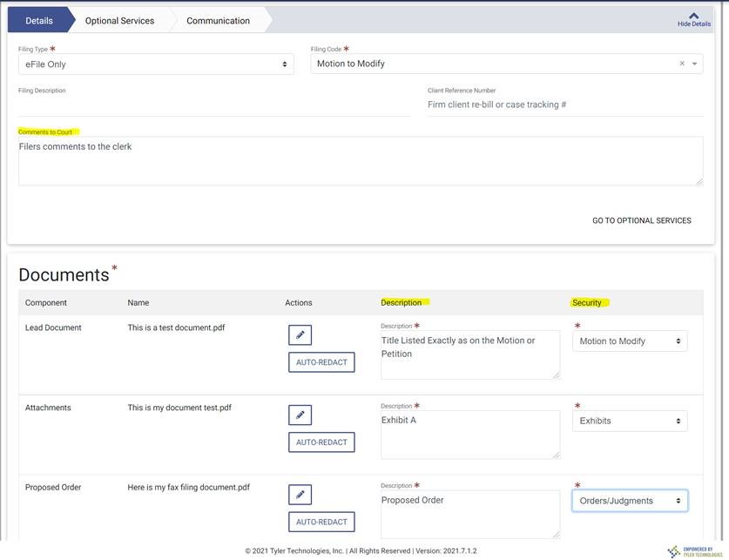Expand the Filing Code Motion to Modify dropdown
Viewport: 729px width, 560px height.
pyautogui.click(x=695, y=64)
